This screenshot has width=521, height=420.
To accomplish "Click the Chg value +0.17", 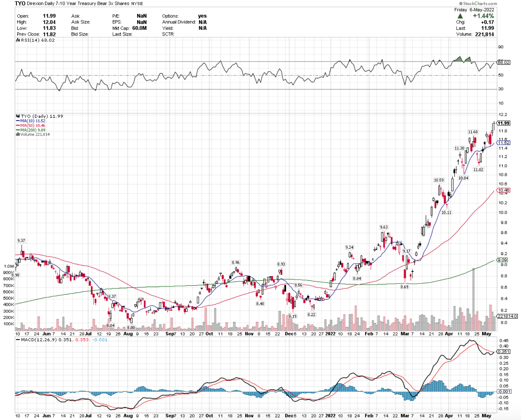I will tap(487, 22).
